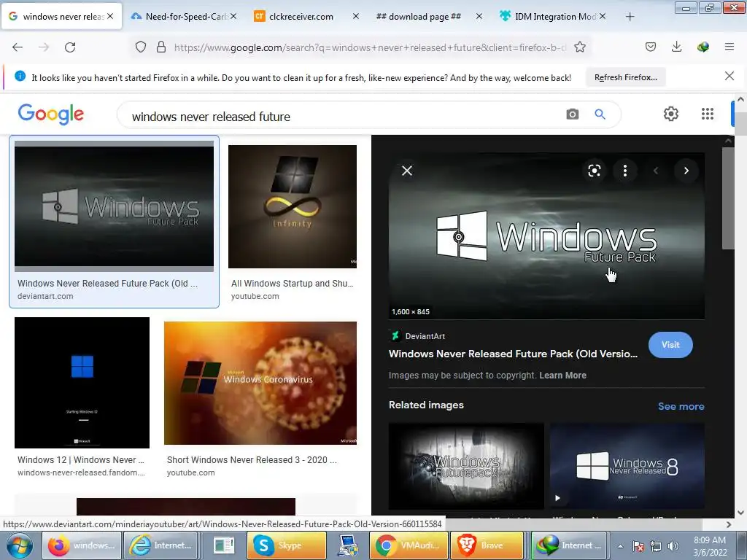Open the tracking protection shield icon
Screen dimensions: 747x560
pyautogui.click(x=141, y=47)
